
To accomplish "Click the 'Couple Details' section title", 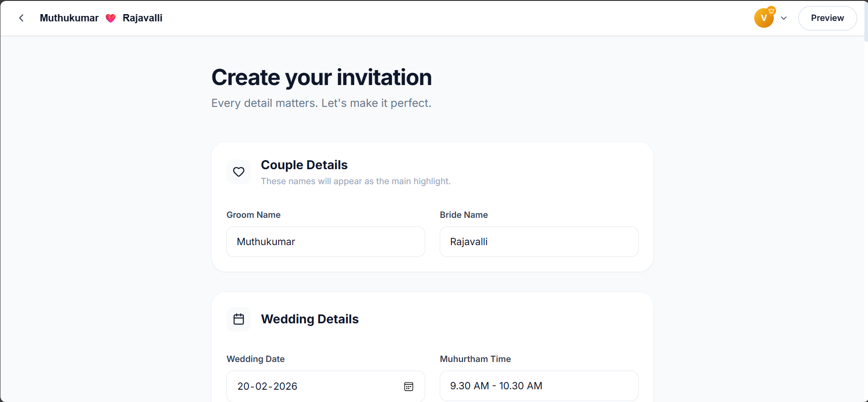I will 304,165.
